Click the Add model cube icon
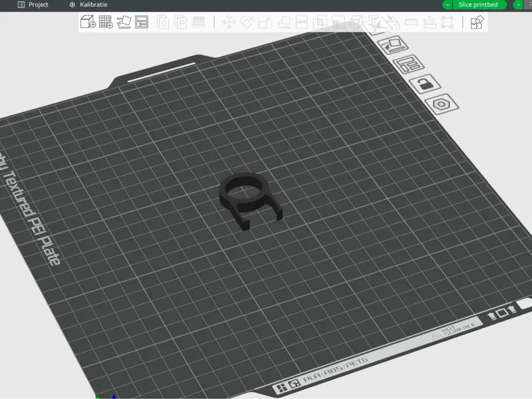Viewport: 532px width, 399px height. (x=88, y=22)
